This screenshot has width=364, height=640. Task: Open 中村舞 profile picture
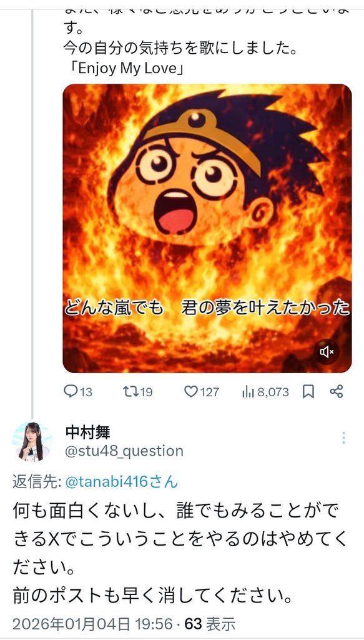(x=31, y=442)
